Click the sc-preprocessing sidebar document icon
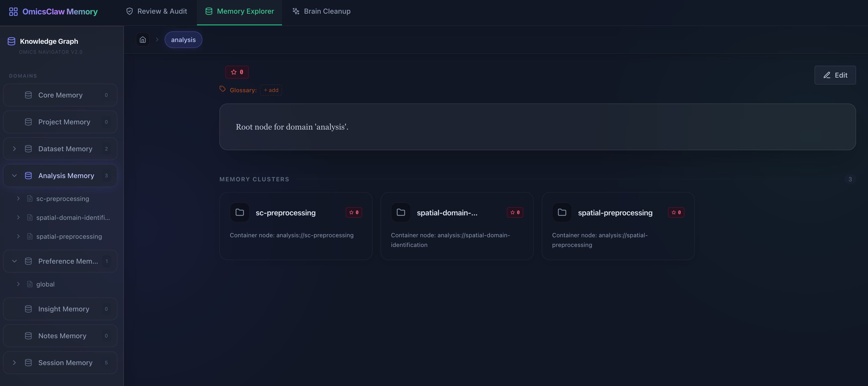The height and width of the screenshot is (386, 868). pos(30,199)
